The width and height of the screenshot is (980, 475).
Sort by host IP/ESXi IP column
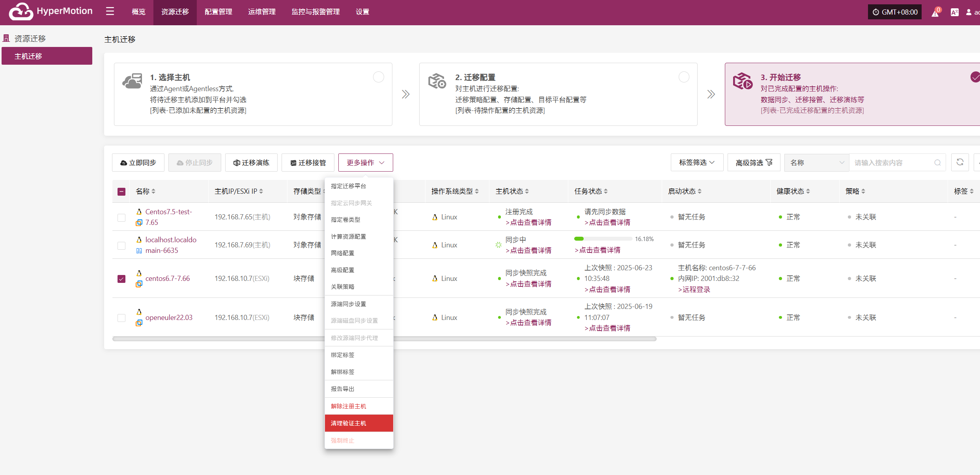pos(261,191)
